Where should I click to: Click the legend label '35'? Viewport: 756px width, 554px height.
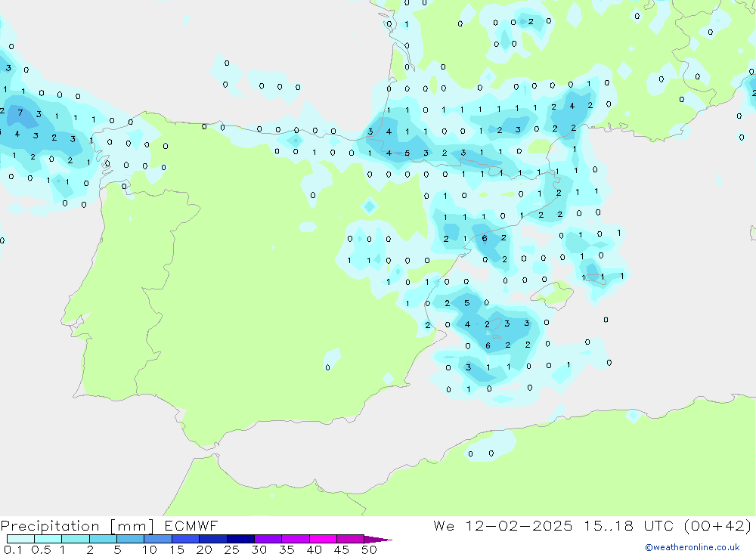coord(287,549)
